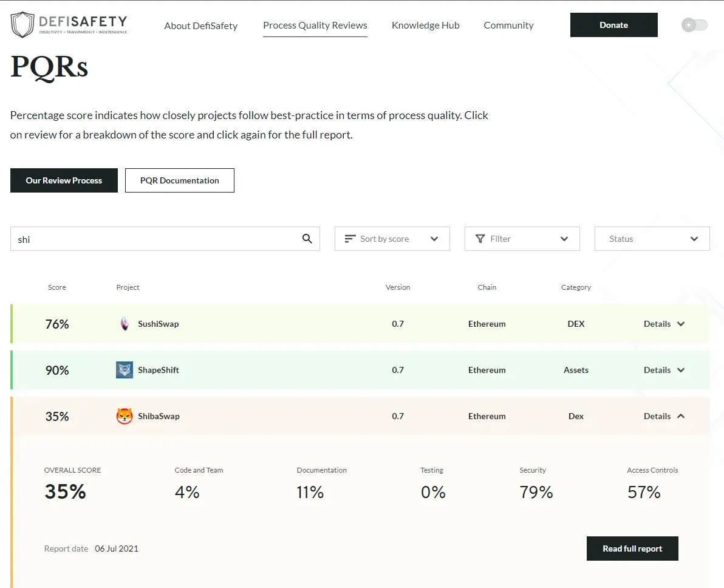Open the Sort by score dropdown
724x588 pixels.
tap(392, 239)
